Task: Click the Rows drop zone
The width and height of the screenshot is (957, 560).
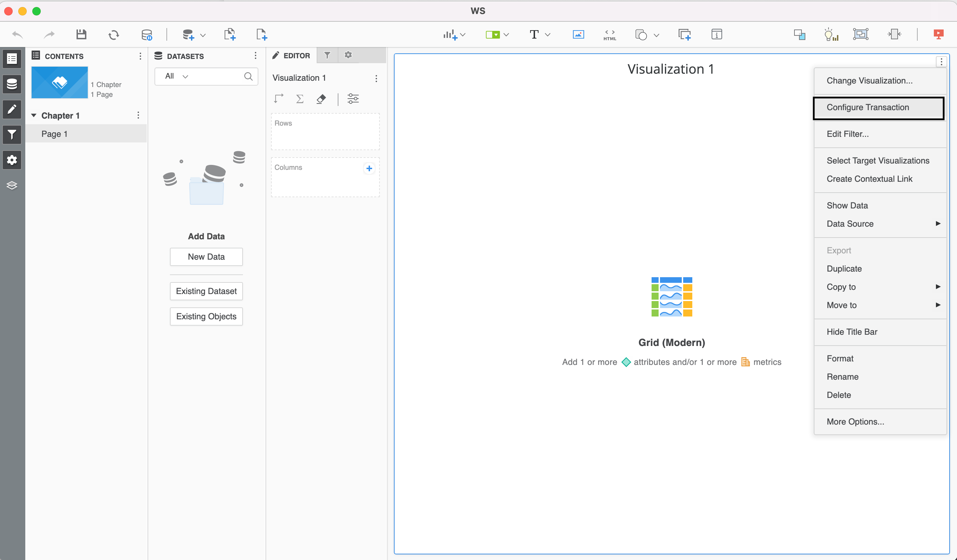Action: click(325, 132)
